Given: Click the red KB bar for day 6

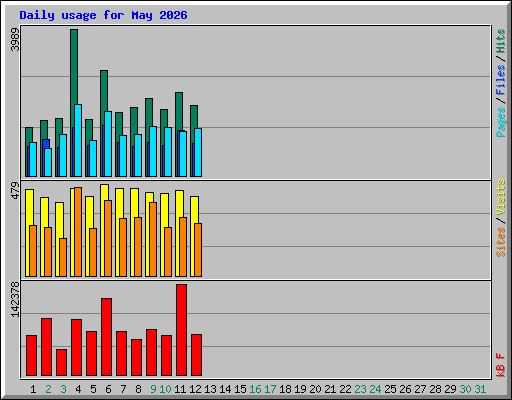Looking at the screenshot, I should pyautogui.click(x=106, y=337).
